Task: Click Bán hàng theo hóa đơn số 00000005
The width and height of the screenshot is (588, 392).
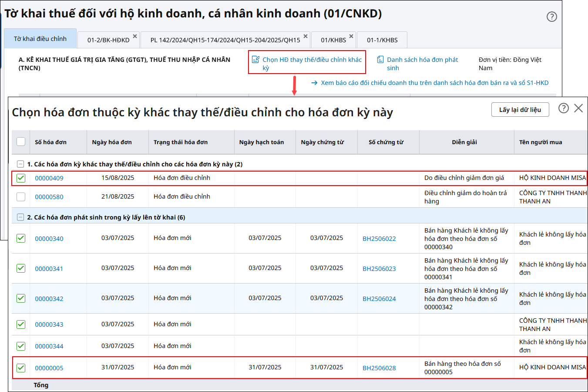Action: tap(463, 368)
